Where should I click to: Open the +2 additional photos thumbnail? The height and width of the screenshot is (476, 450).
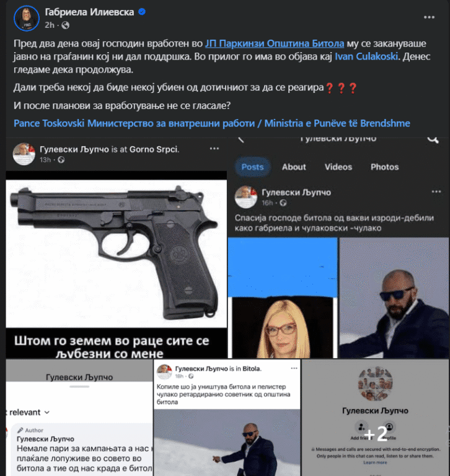(376, 418)
